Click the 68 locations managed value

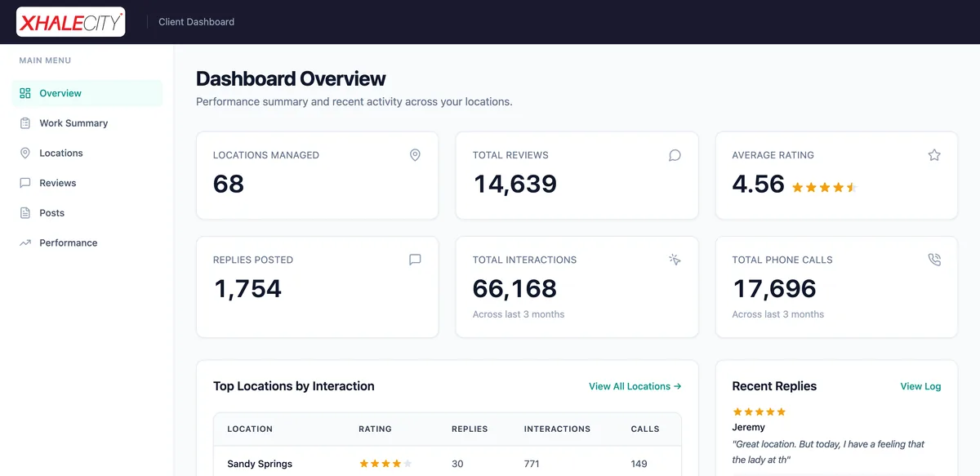pyautogui.click(x=229, y=184)
